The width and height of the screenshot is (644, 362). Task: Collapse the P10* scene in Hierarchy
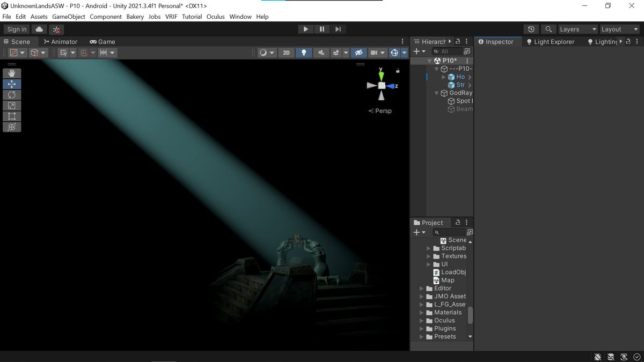429,61
